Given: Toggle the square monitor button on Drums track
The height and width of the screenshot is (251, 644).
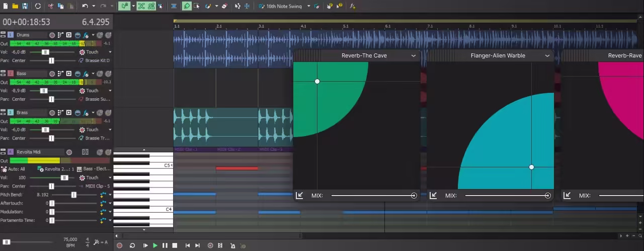Looking at the screenshot, I should (68, 35).
